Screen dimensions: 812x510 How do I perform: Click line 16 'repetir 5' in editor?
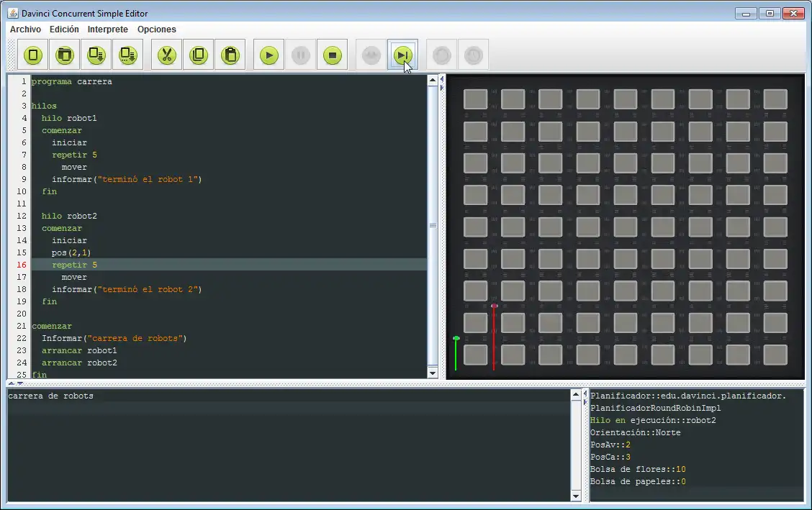tap(74, 265)
